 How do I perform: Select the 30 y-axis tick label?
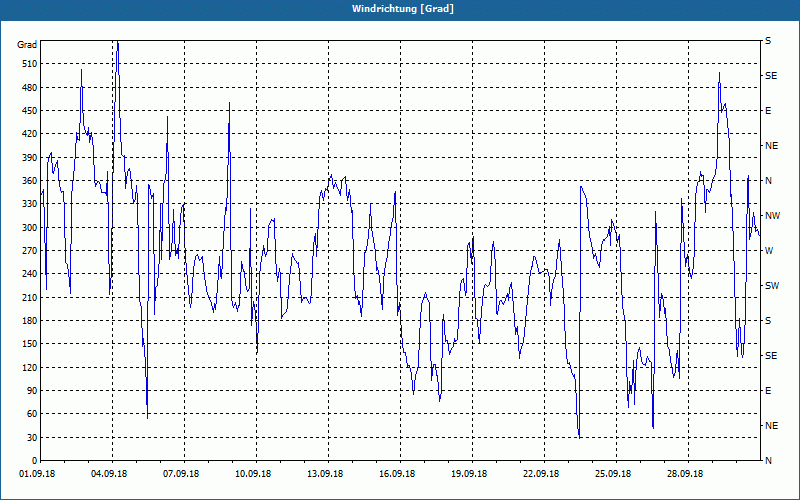[x=31, y=437]
